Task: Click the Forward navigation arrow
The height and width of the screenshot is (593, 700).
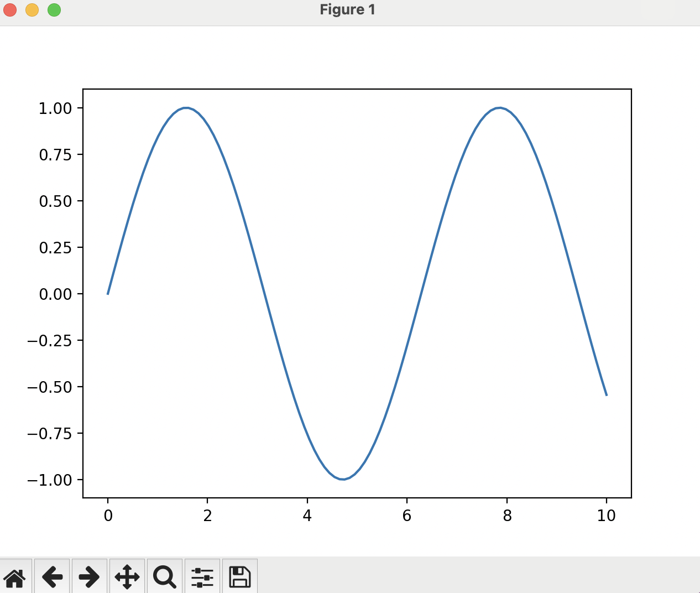Action: [90, 576]
